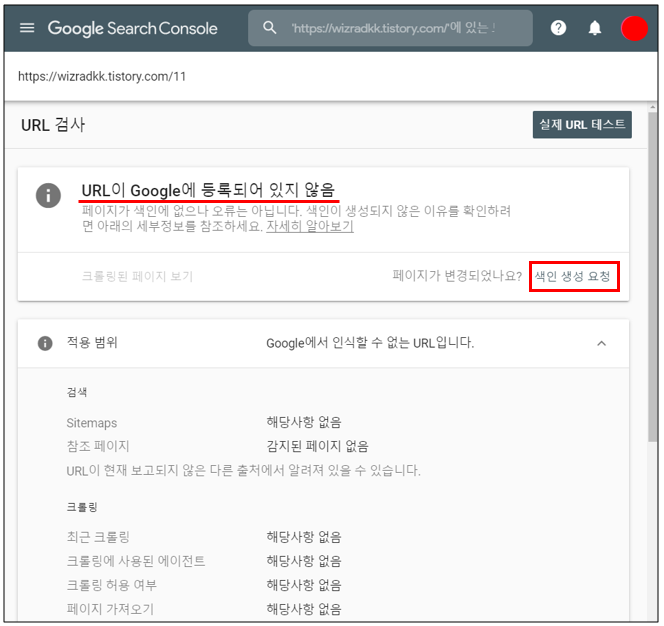Screen dimensions: 664x626
Task: Click the 해당사항 없음 value beside 최근 크롤링
Action: tap(304, 537)
